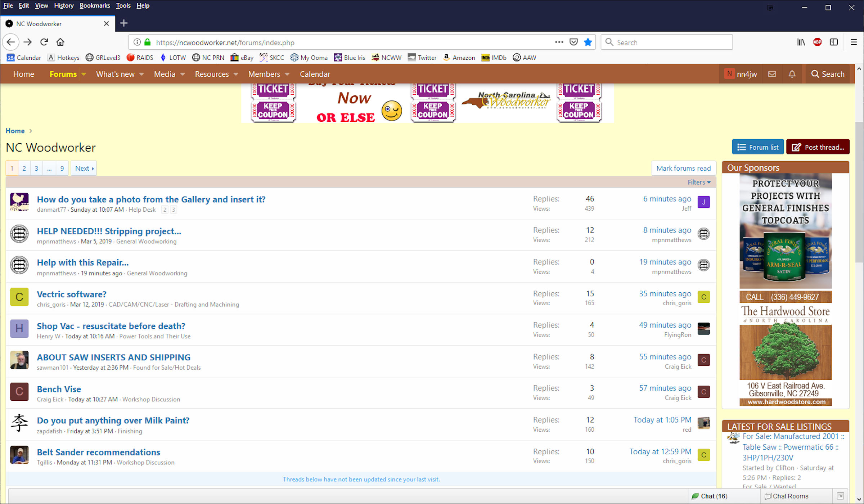This screenshot has height=504, width=864.
Task: Open the Blue Iris bookmark
Action: (350, 58)
